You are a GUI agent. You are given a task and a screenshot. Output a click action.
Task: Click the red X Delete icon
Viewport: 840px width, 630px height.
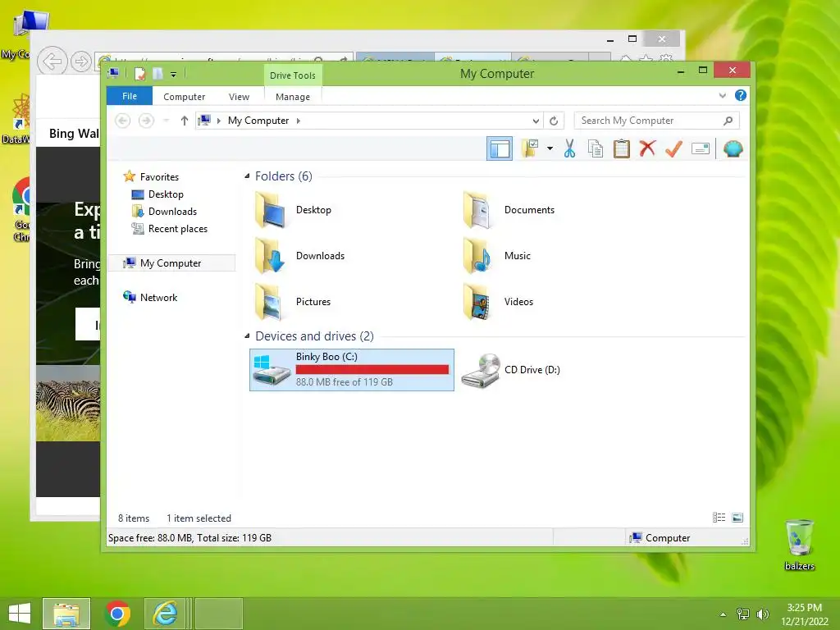[x=647, y=148]
